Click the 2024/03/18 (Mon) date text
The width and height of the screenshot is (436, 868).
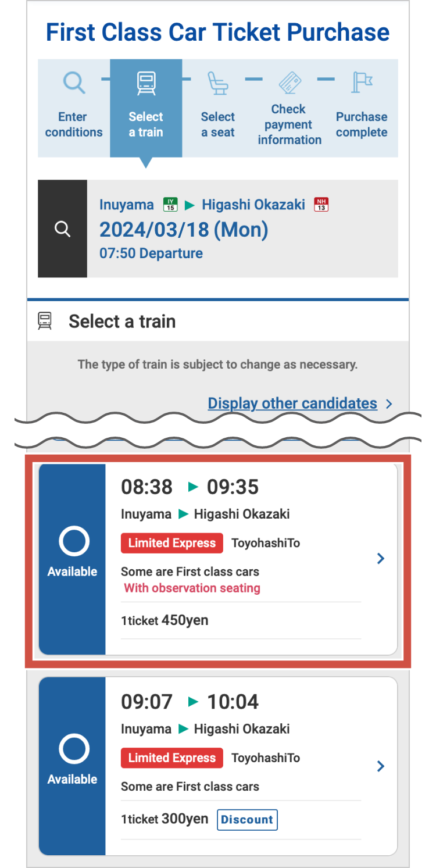pyautogui.click(x=184, y=230)
